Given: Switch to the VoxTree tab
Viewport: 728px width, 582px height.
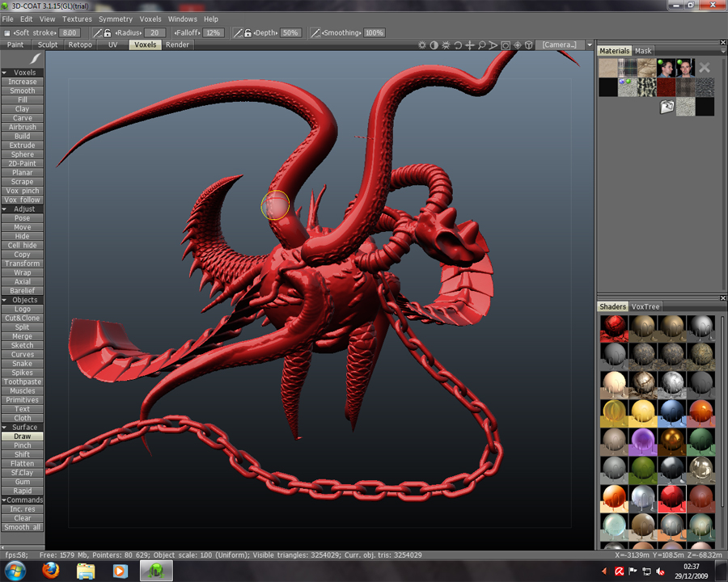Looking at the screenshot, I should tap(645, 306).
